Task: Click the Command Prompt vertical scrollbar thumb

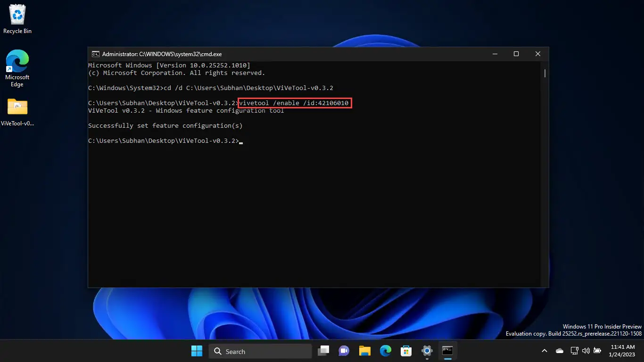Action: click(x=545, y=73)
